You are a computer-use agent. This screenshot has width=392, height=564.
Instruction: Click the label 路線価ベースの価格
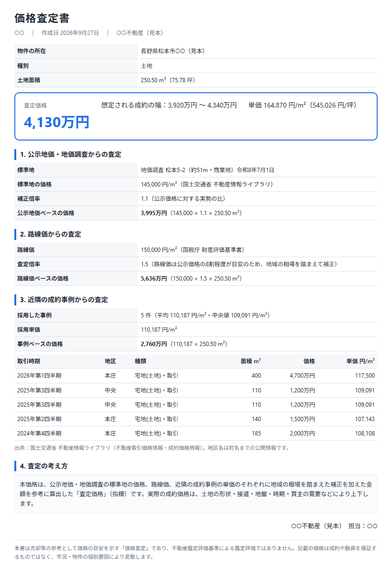pyautogui.click(x=43, y=278)
